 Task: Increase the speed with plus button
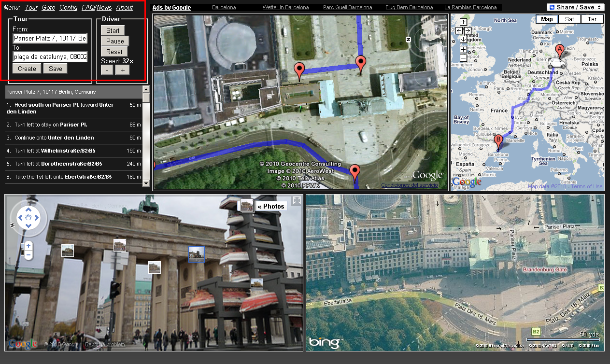[x=122, y=70]
